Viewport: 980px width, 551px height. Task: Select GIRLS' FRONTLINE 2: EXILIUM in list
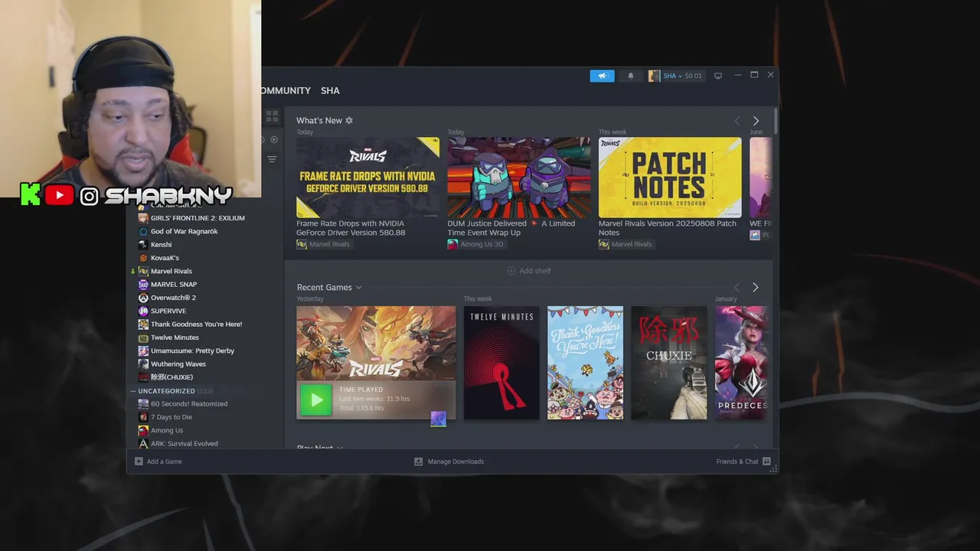click(198, 218)
